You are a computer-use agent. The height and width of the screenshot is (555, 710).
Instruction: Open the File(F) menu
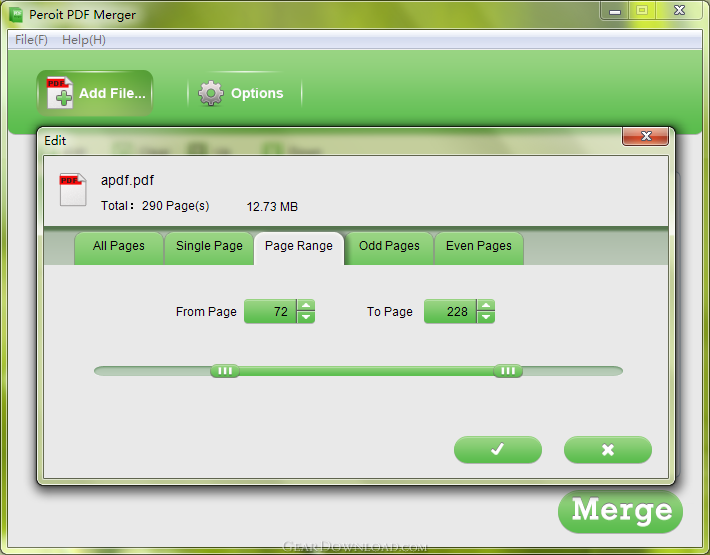pos(31,40)
